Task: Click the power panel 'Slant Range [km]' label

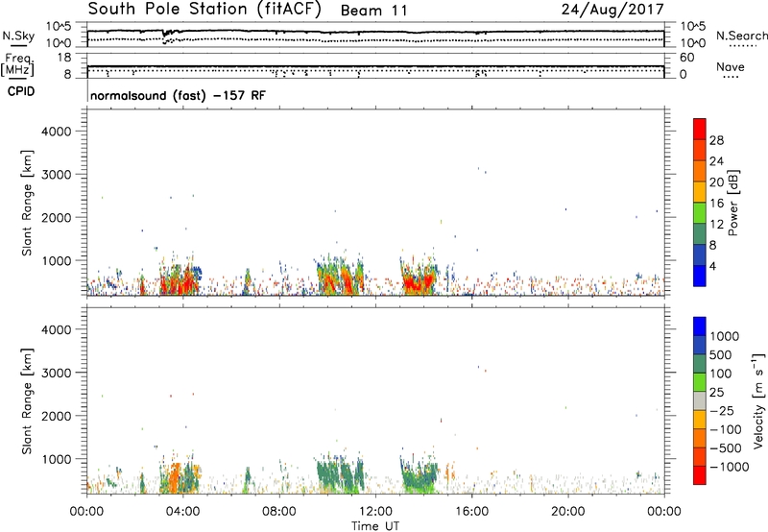Action: click(x=27, y=203)
